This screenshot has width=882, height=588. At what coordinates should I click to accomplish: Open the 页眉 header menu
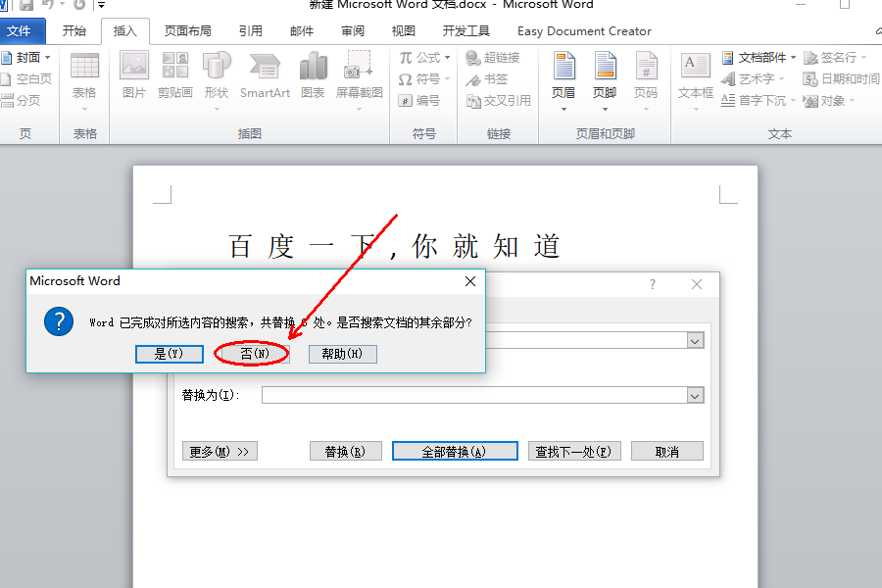pyautogui.click(x=563, y=81)
